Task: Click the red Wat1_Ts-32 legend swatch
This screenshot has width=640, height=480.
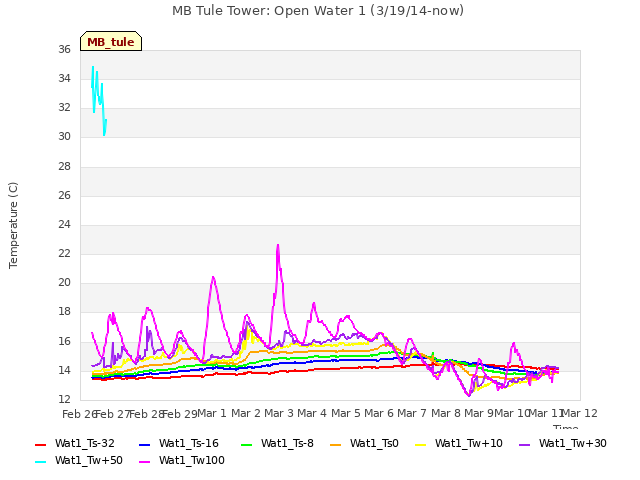Action: pos(41,444)
